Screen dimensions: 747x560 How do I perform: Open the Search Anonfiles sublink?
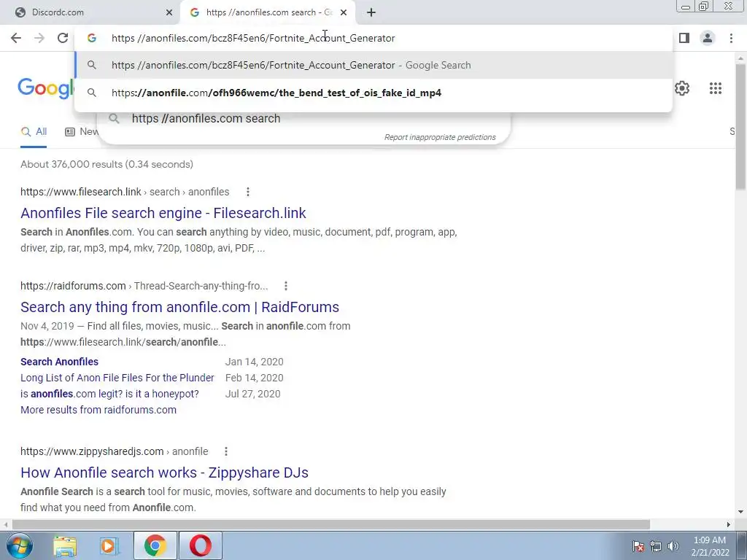point(60,362)
